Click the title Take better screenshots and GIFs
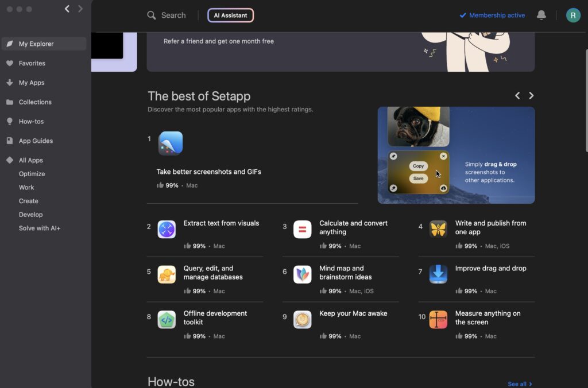Viewport: 588px width, 388px height. click(209, 172)
